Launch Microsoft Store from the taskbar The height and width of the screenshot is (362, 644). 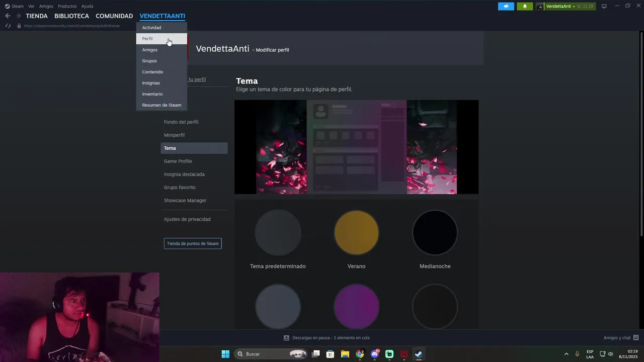pyautogui.click(x=331, y=354)
